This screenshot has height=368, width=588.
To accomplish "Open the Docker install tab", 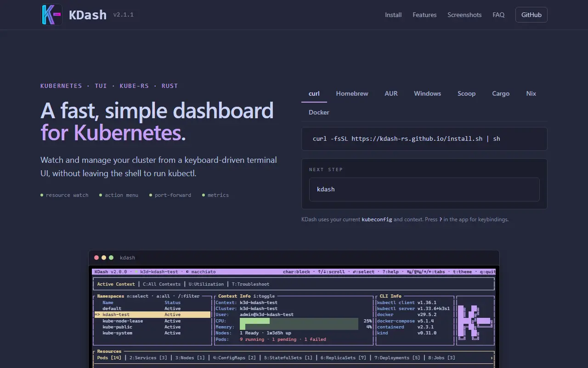I will tap(319, 112).
